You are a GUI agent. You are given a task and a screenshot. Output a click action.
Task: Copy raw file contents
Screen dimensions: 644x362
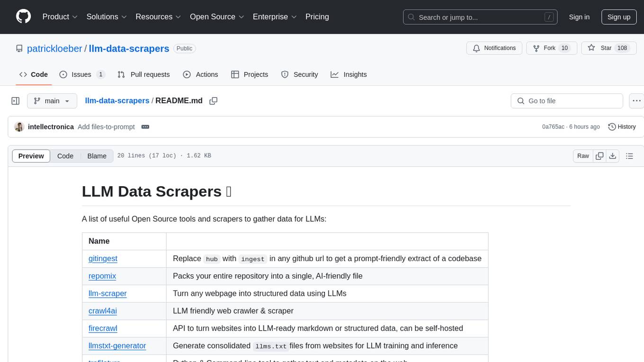pos(599,156)
